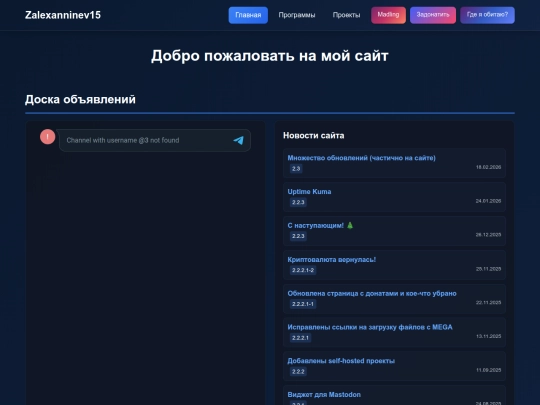Click the 2.3 version badge
The width and height of the screenshot is (540, 405).
(296, 169)
